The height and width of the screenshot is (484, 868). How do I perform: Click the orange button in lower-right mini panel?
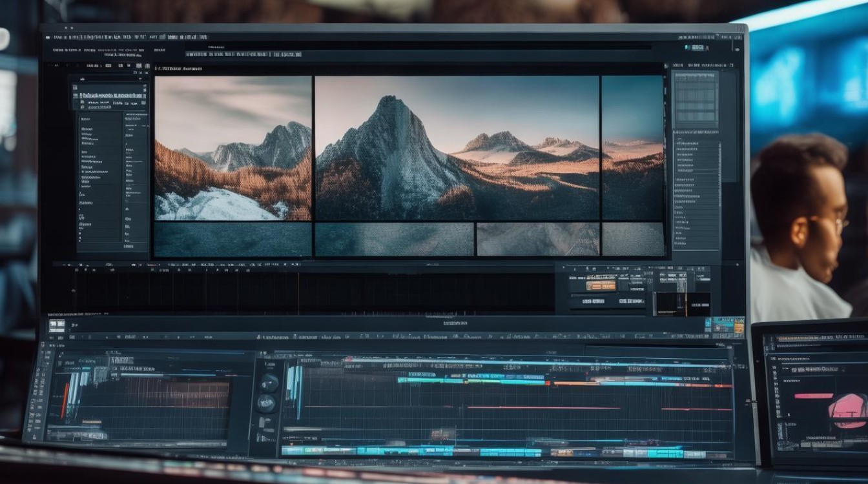601,285
